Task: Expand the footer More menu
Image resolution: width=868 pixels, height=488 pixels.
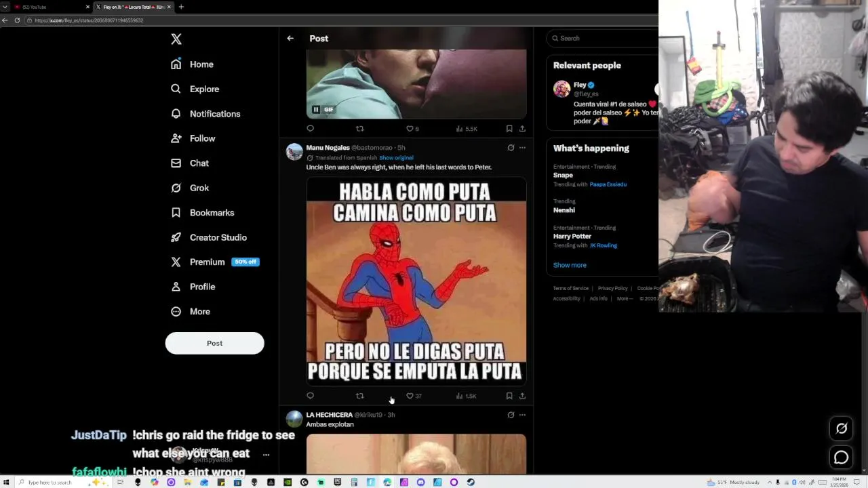Action: [625, 299]
